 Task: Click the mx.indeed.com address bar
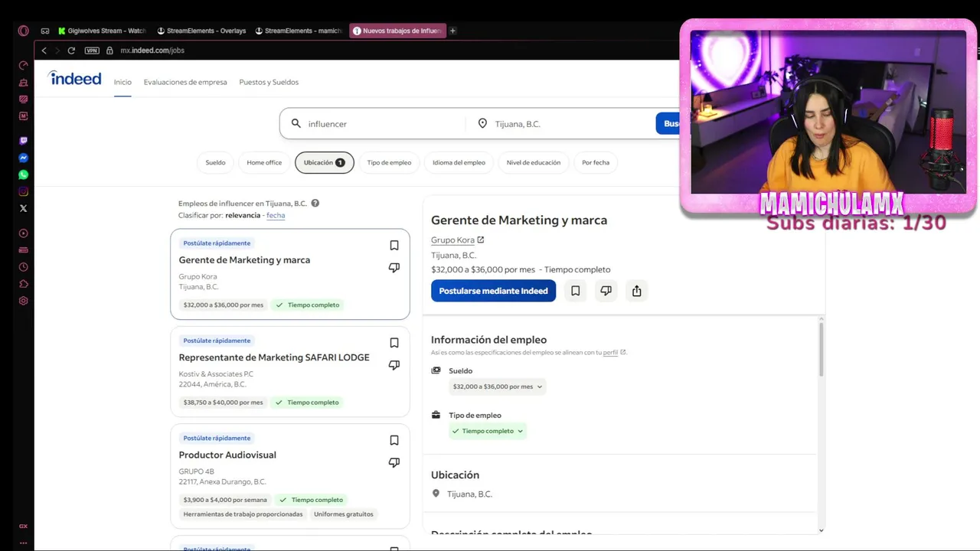tap(152, 51)
